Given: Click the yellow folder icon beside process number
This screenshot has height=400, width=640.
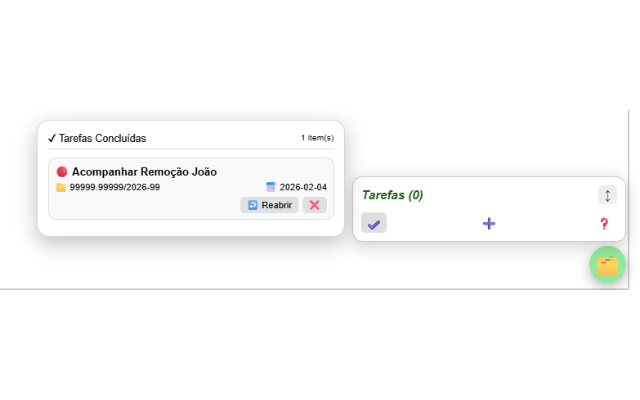Looking at the screenshot, I should tap(61, 187).
